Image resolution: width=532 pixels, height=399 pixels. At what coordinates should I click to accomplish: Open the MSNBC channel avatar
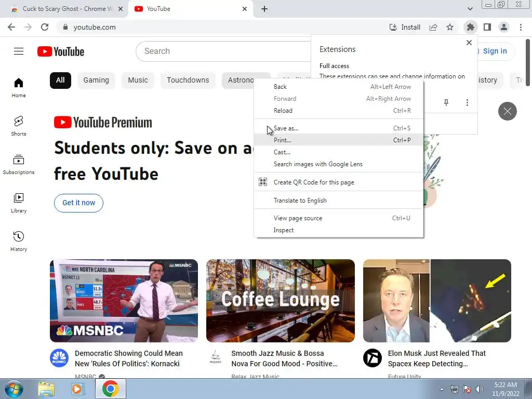pyautogui.click(x=59, y=358)
